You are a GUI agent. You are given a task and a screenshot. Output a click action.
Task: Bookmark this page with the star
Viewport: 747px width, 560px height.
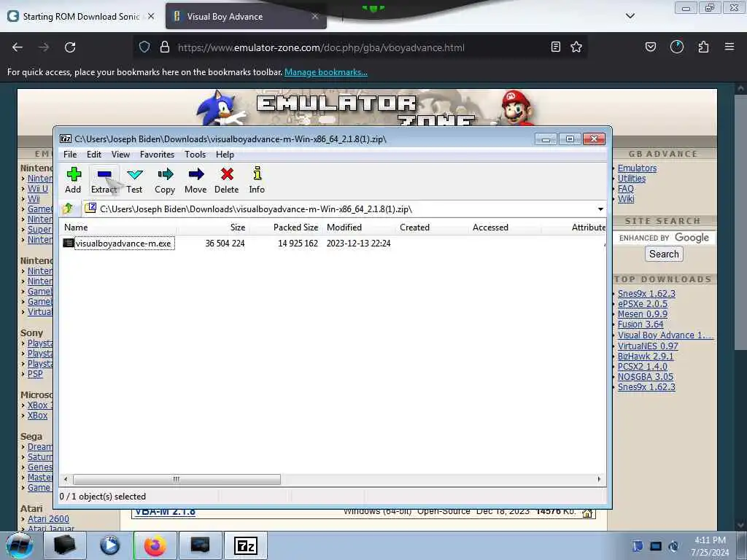[576, 47]
